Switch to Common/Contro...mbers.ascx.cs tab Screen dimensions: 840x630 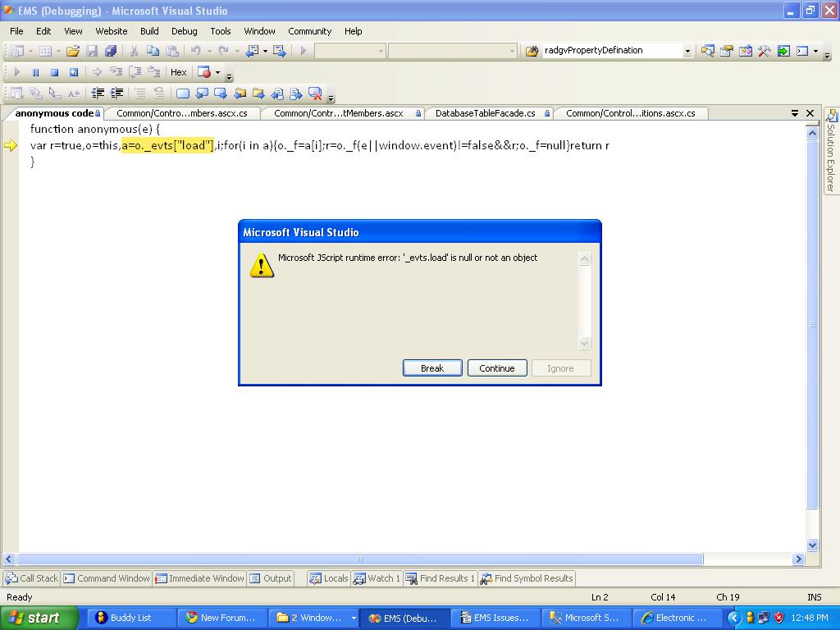pyautogui.click(x=181, y=113)
